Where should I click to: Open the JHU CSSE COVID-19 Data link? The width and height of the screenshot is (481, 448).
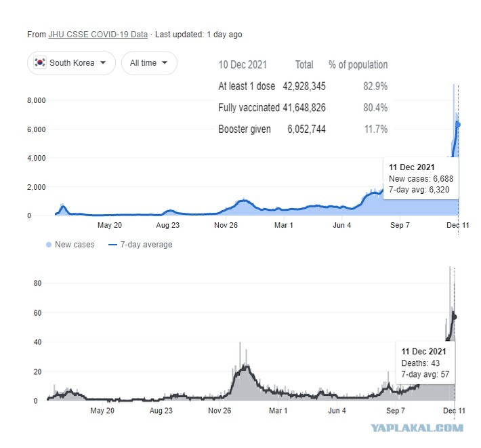[x=98, y=35]
